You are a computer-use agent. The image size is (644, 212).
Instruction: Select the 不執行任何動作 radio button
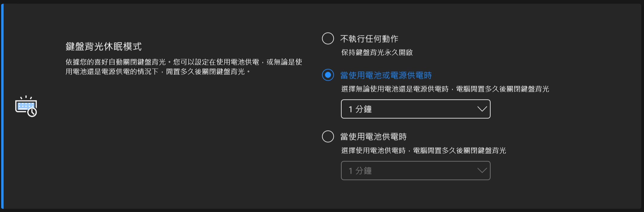328,39
